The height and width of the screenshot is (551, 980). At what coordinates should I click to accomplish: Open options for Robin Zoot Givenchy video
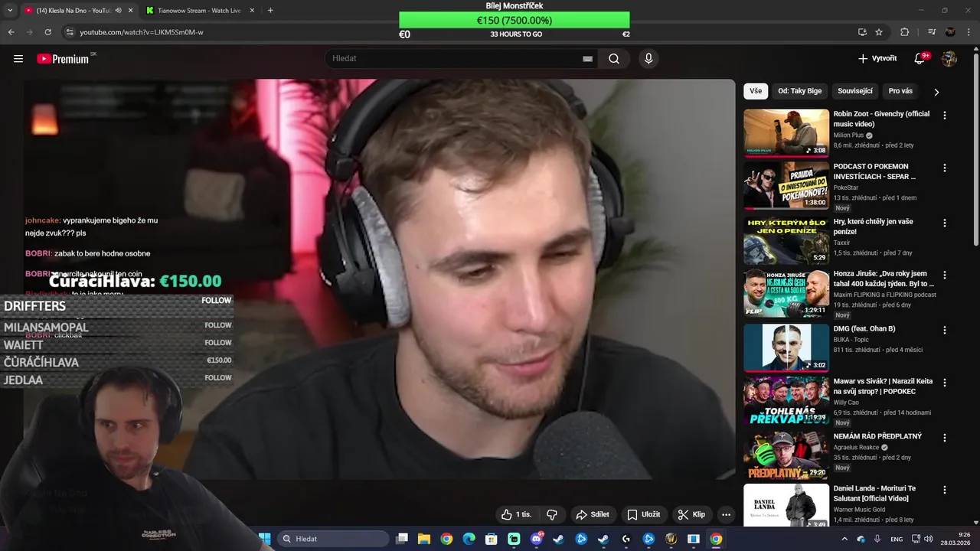point(944,116)
